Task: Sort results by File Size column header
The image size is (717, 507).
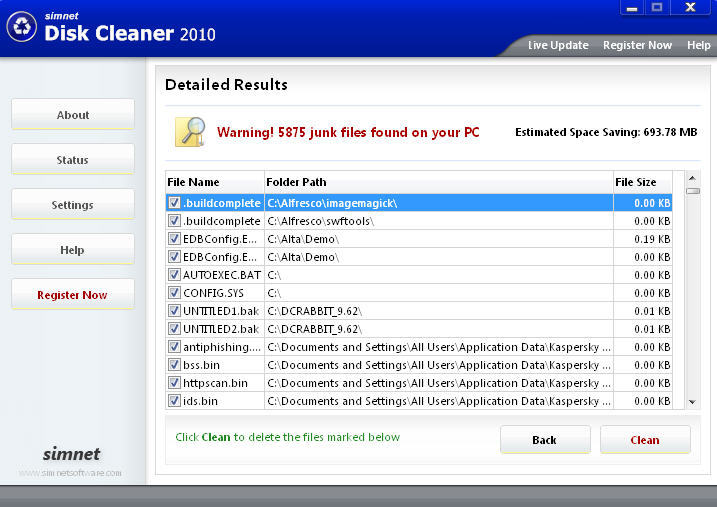Action: [x=642, y=182]
